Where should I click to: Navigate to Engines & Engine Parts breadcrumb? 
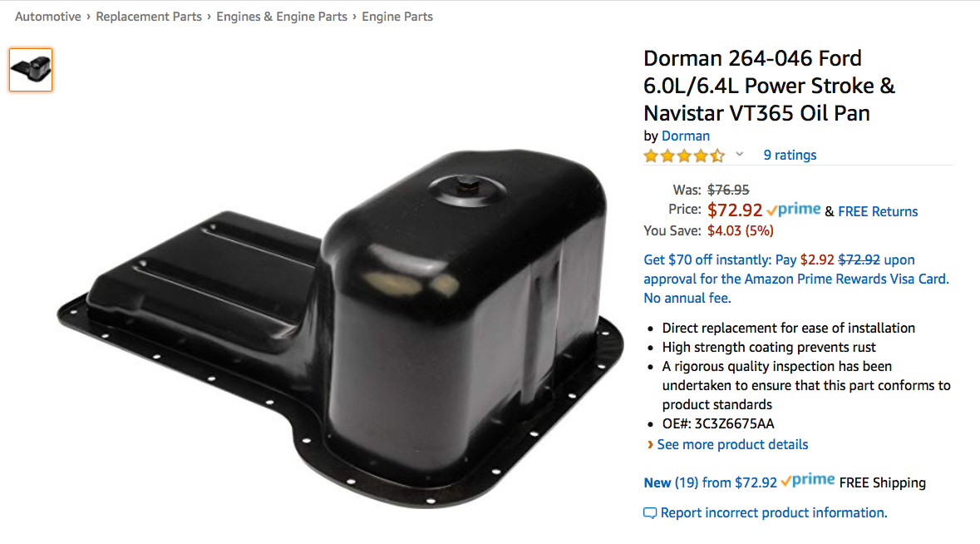point(282,17)
